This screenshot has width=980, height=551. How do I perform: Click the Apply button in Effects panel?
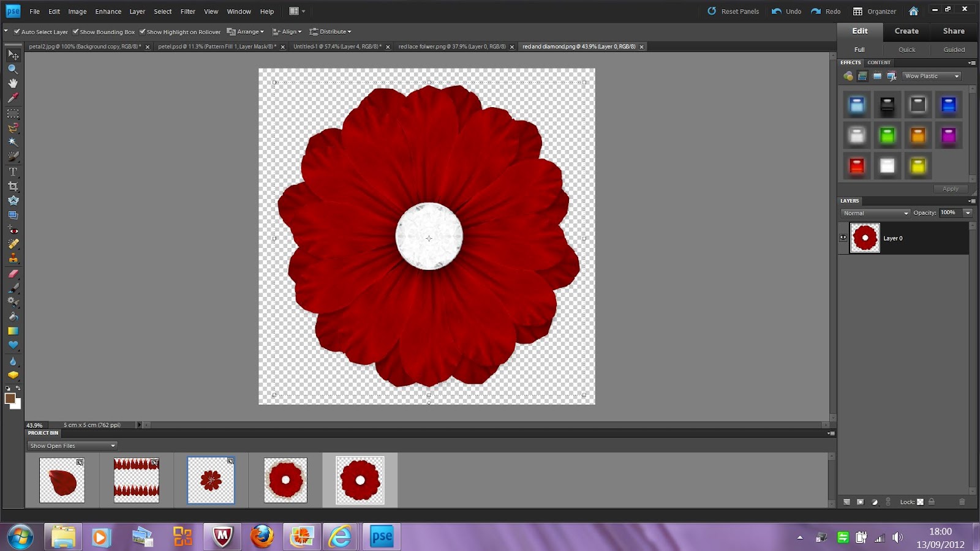pyautogui.click(x=950, y=189)
